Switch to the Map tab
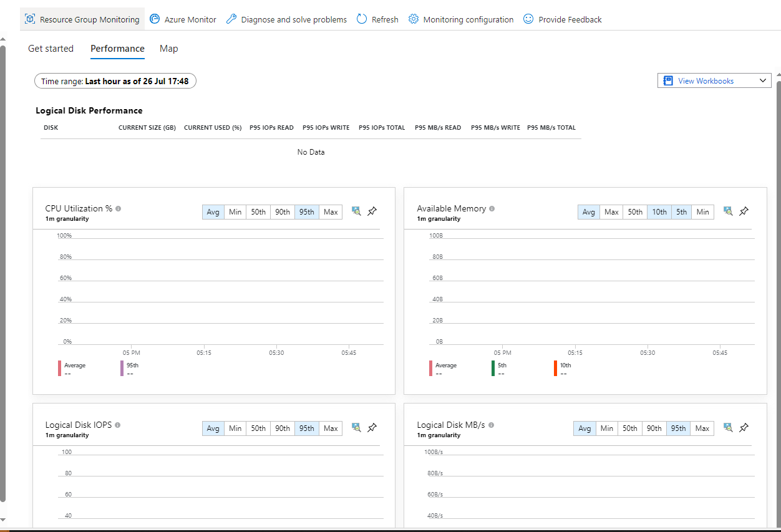This screenshot has height=532, width=781. (168, 49)
